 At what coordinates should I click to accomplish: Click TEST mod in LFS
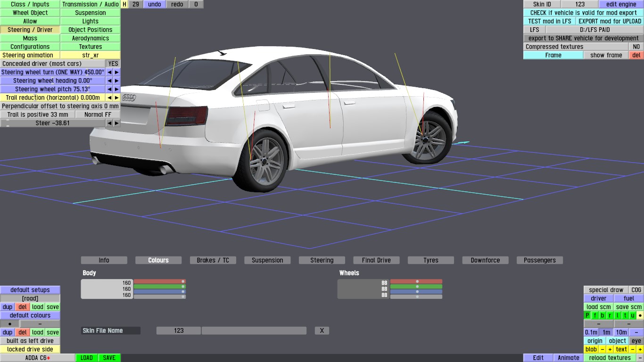point(550,21)
